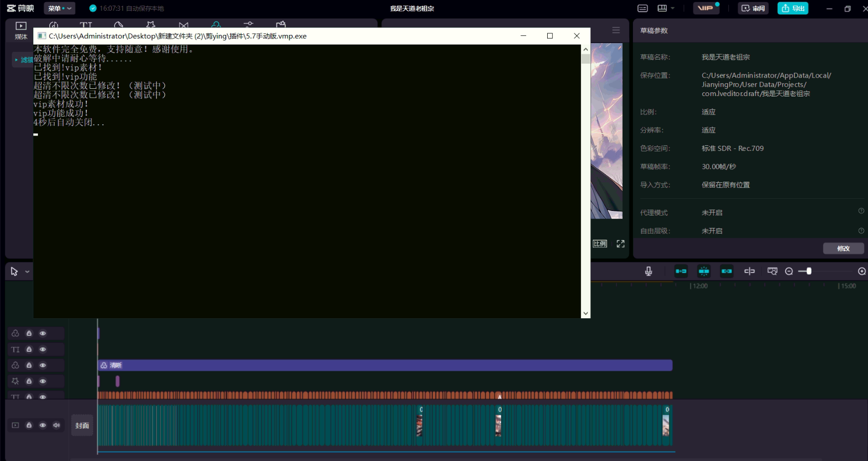Mute the main video track audio

pos(56,425)
